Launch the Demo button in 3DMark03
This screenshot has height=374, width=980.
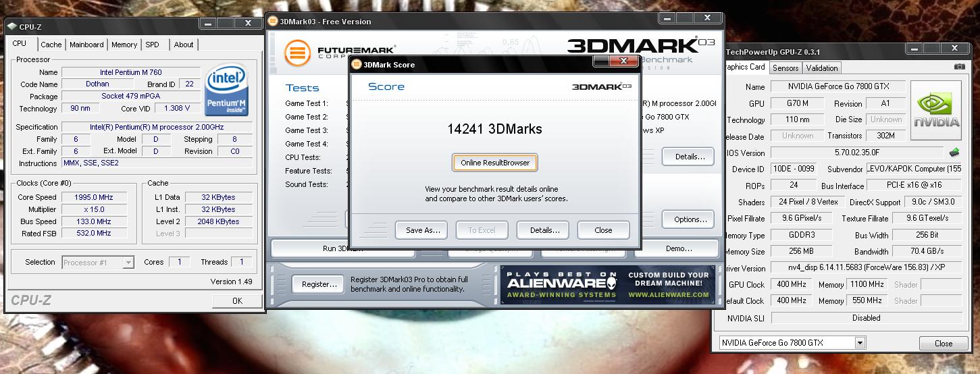(x=678, y=248)
